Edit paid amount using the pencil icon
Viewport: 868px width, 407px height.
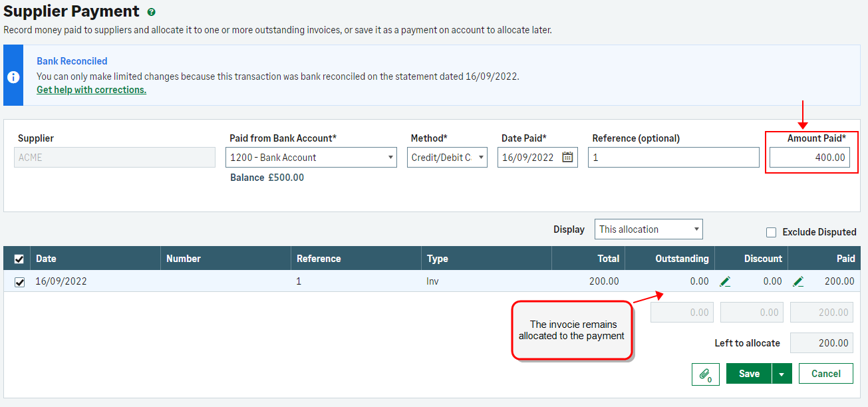798,281
